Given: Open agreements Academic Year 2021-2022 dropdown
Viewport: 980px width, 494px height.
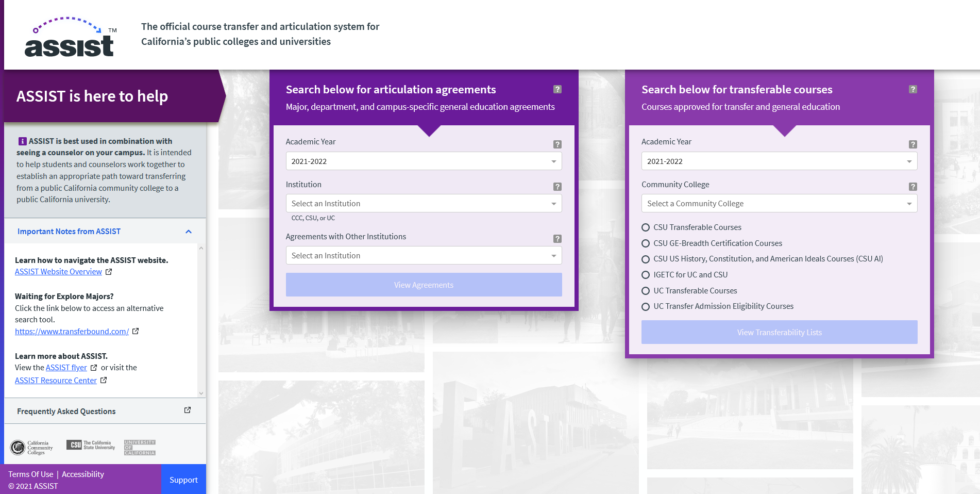Looking at the screenshot, I should click(x=424, y=161).
